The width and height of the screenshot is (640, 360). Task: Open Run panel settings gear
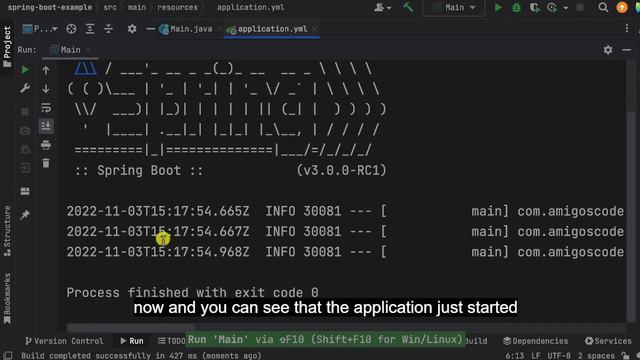[608, 50]
